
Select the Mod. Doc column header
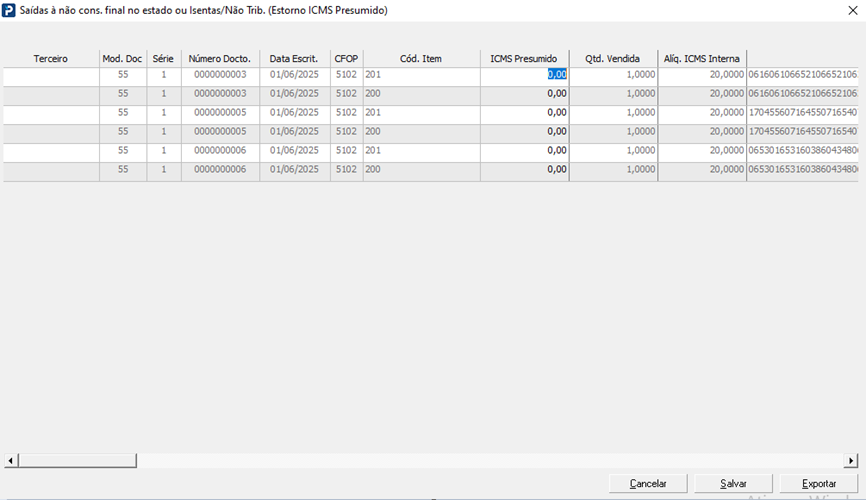(123, 59)
